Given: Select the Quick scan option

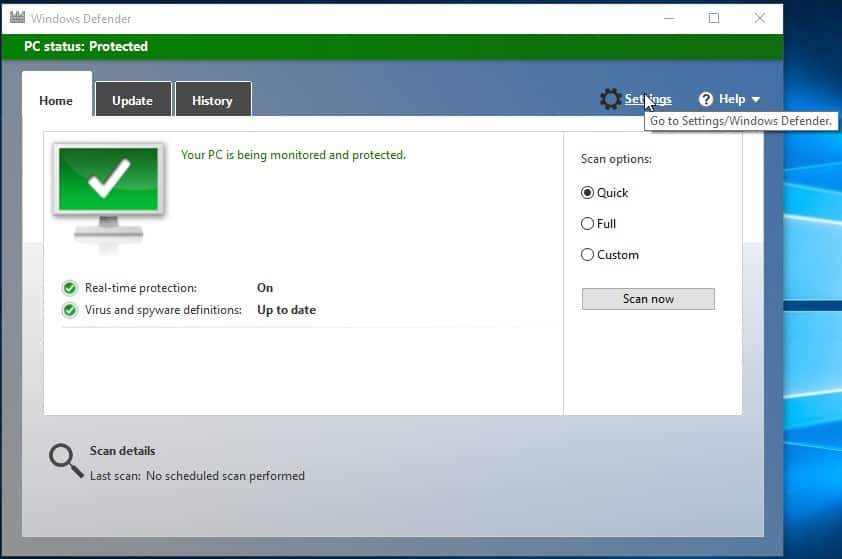Looking at the screenshot, I should click(588, 193).
